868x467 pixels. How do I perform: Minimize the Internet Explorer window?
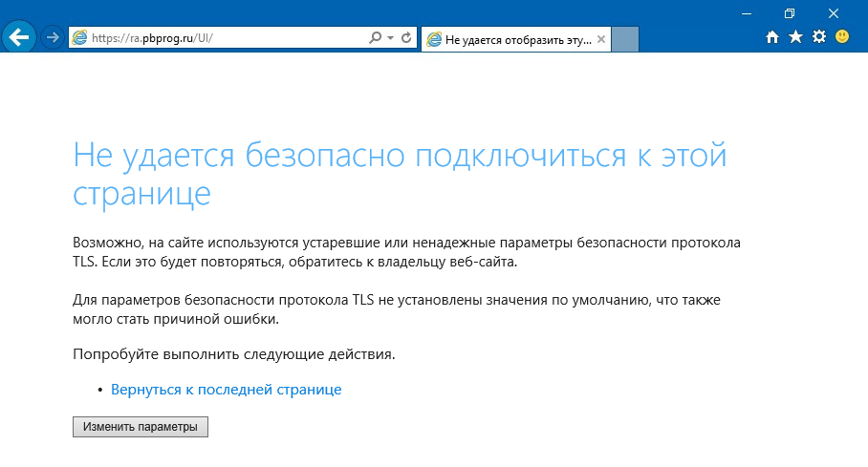tap(746, 12)
